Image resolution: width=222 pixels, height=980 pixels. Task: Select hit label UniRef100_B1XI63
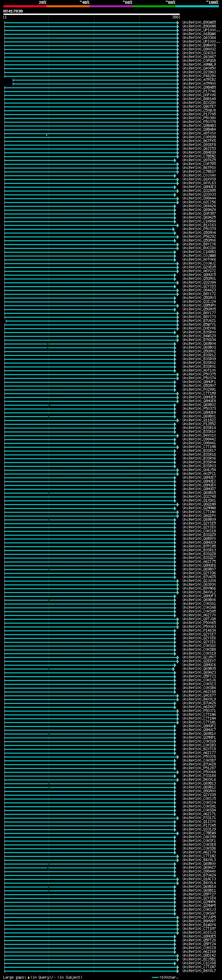pos(199,225)
